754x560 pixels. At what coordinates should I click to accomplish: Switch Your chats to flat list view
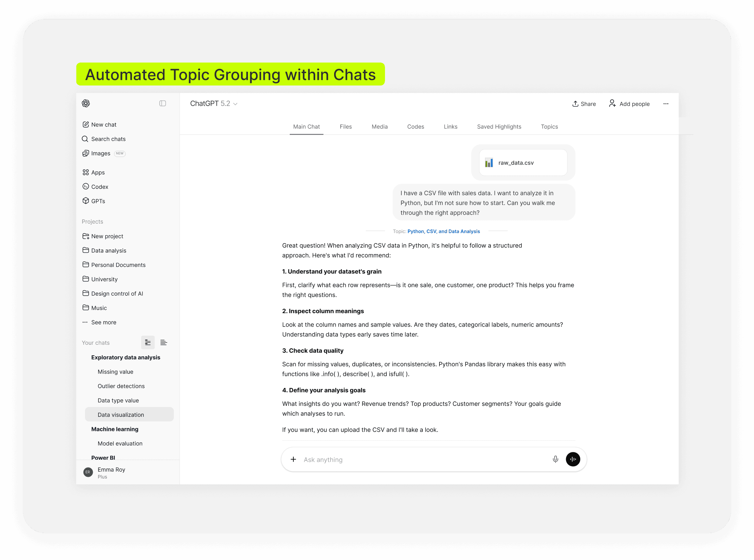(x=164, y=343)
